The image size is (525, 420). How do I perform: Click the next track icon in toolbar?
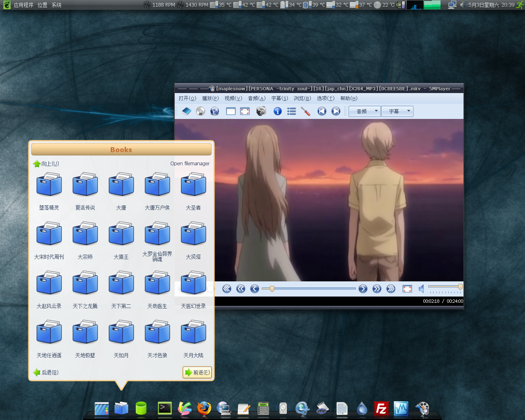pyautogui.click(x=336, y=111)
